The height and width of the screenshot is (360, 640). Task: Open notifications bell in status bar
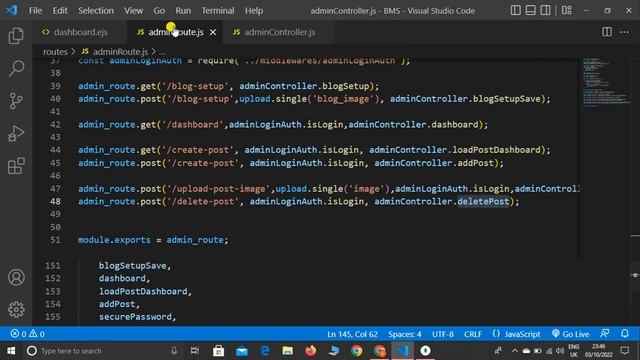(625, 334)
